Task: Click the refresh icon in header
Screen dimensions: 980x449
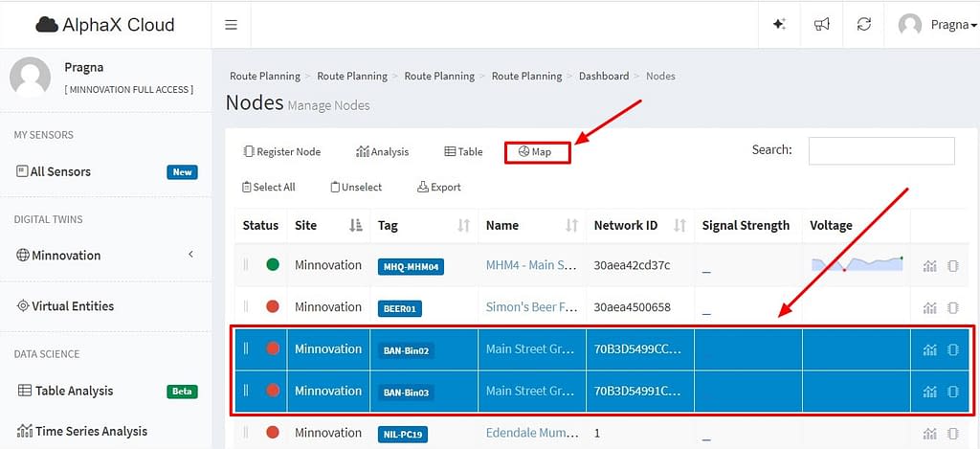Action: 864,24
